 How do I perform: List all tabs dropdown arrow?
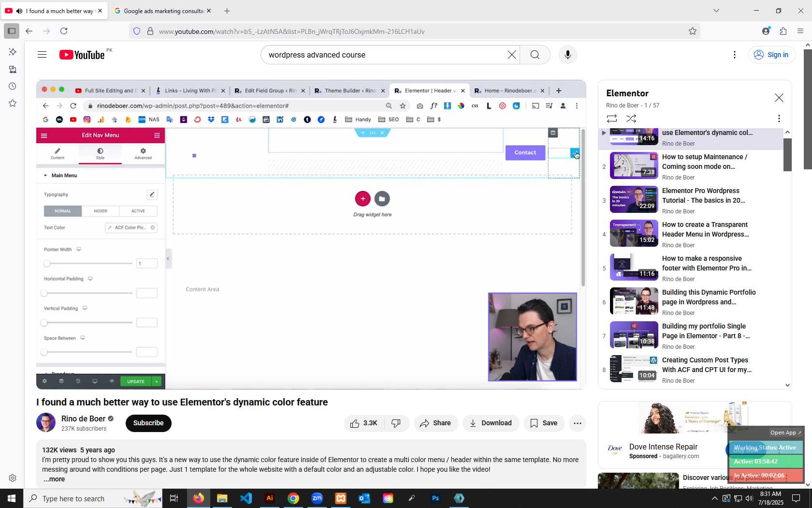(716, 11)
